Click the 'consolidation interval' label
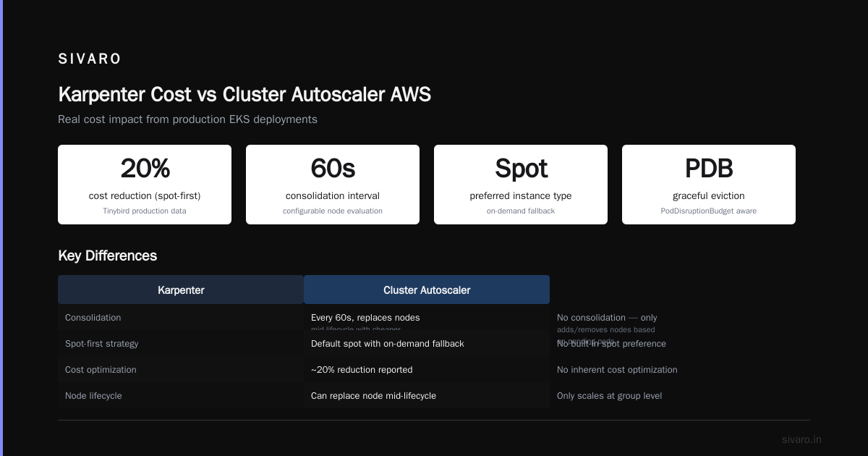 click(333, 195)
